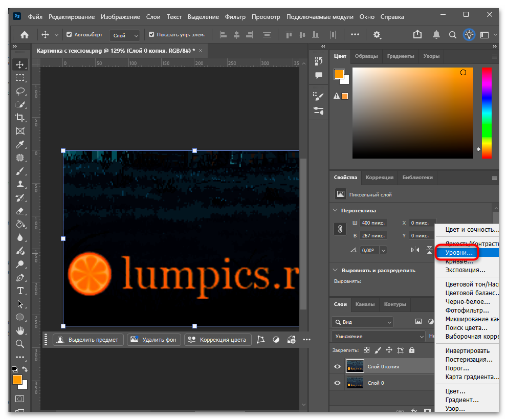Toggle the lock all layer icon
507x420 pixels.
coord(412,350)
